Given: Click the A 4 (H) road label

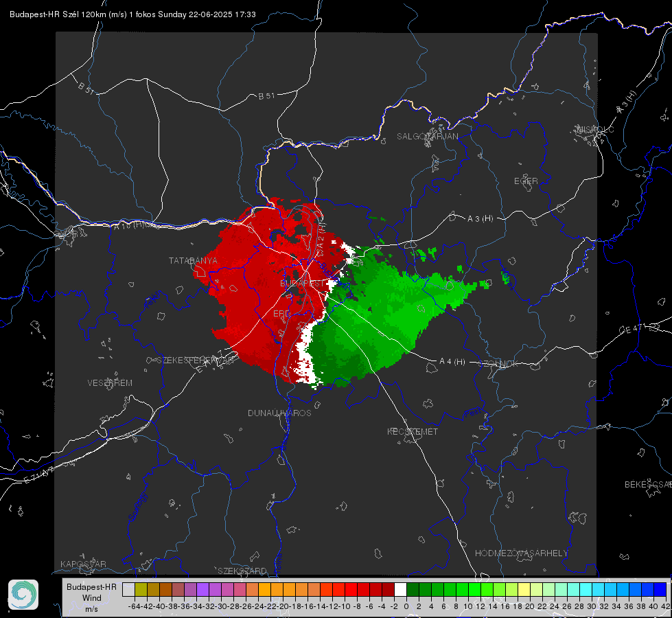Looking at the screenshot, I should coord(452,362).
